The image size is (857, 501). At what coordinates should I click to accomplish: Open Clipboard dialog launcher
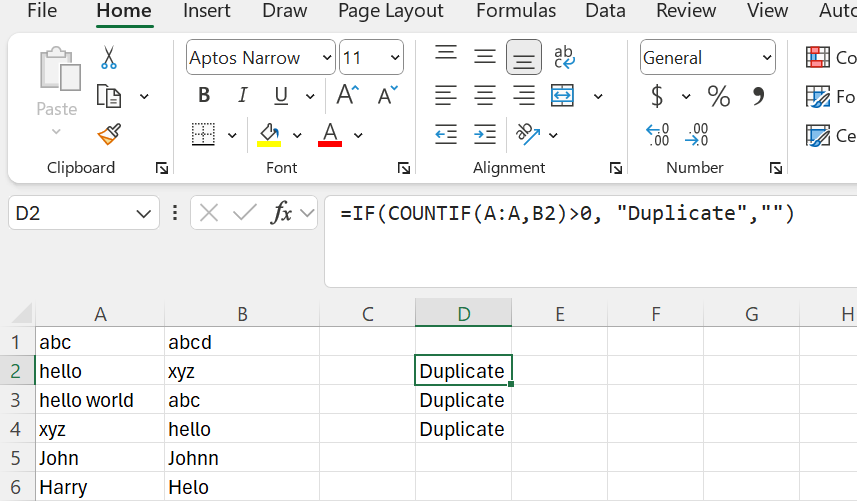(162, 168)
